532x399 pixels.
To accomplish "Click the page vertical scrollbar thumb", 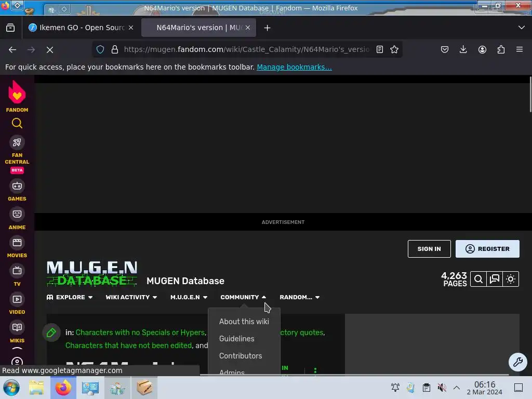I will (x=530, y=95).
